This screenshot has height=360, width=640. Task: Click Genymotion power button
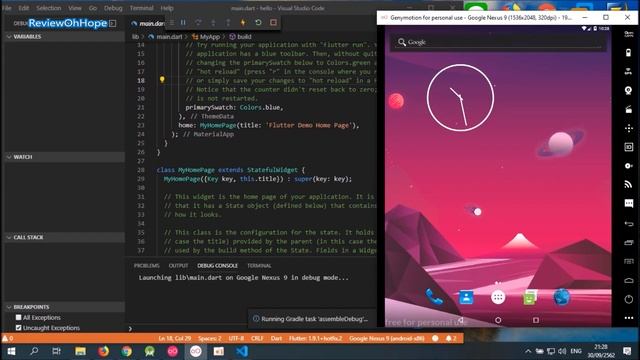point(629,299)
